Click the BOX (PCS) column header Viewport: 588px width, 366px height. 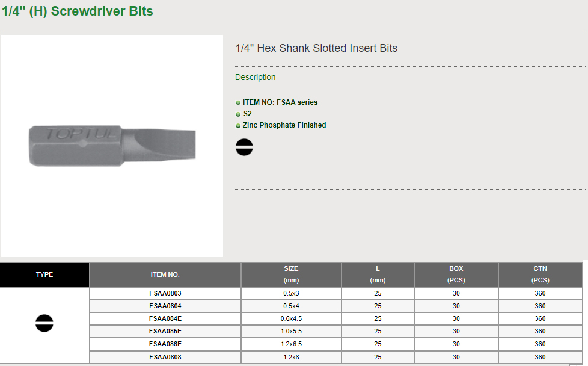coord(456,274)
